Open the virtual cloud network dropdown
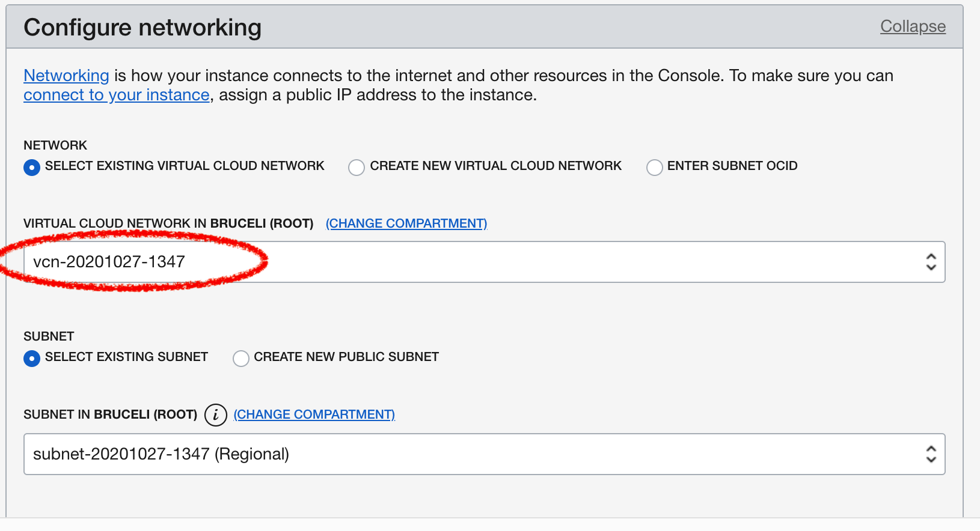The width and height of the screenshot is (980, 531). coord(485,262)
